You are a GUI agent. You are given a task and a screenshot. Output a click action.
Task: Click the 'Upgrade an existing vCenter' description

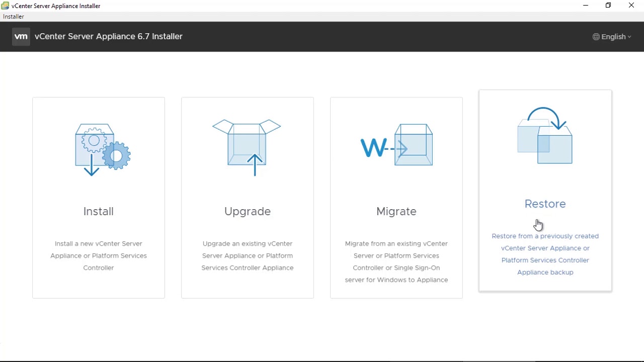point(248,255)
